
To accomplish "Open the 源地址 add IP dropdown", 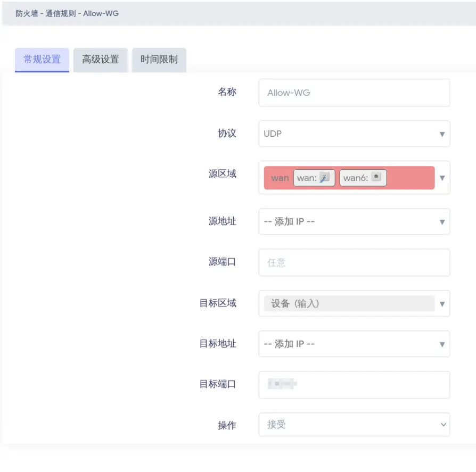I will point(354,221).
